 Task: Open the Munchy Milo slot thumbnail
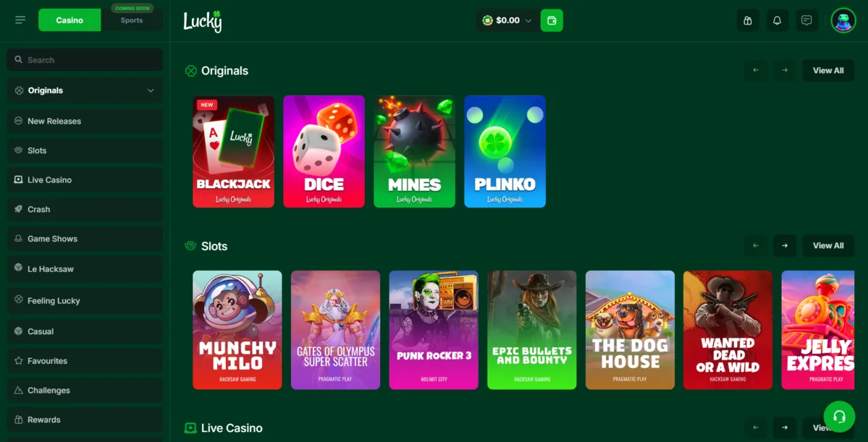[x=237, y=330]
